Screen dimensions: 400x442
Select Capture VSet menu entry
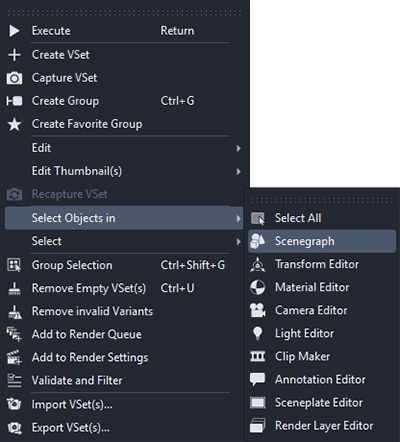[124, 78]
